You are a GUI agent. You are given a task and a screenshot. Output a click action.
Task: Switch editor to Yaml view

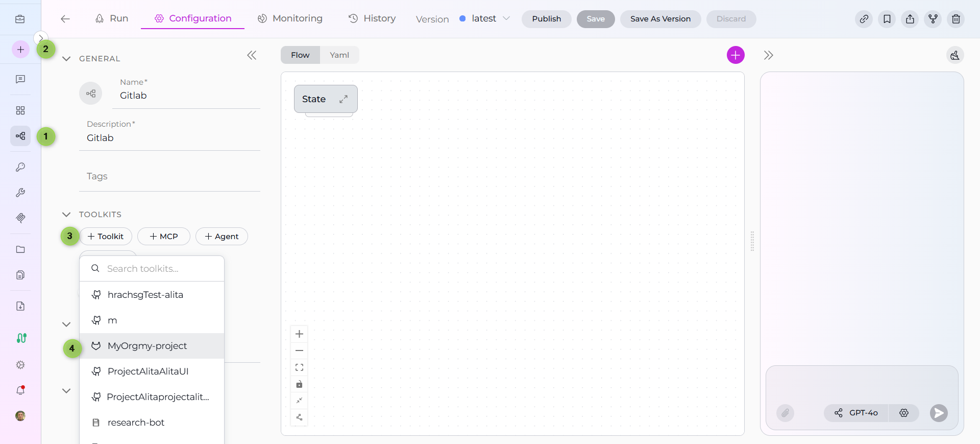(x=339, y=55)
